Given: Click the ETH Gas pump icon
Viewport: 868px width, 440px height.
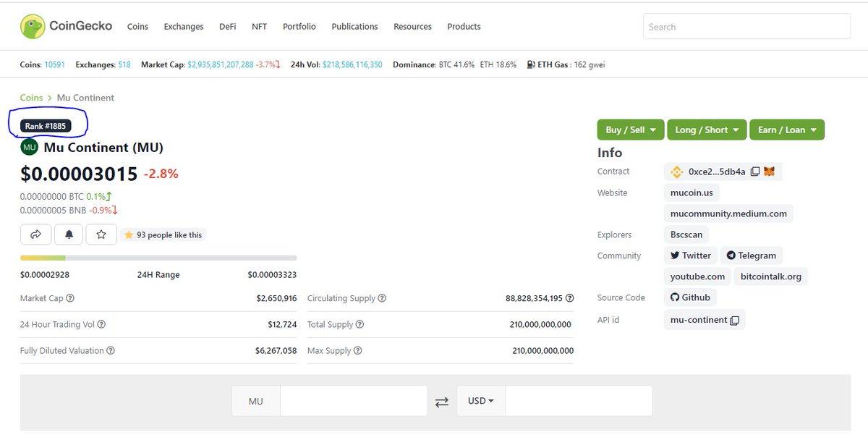Looking at the screenshot, I should (531, 64).
